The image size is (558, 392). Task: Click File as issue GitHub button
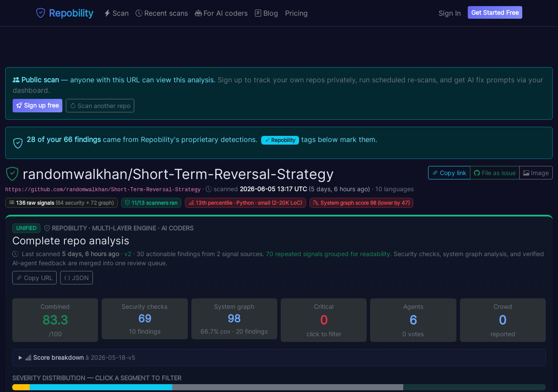tap(495, 172)
